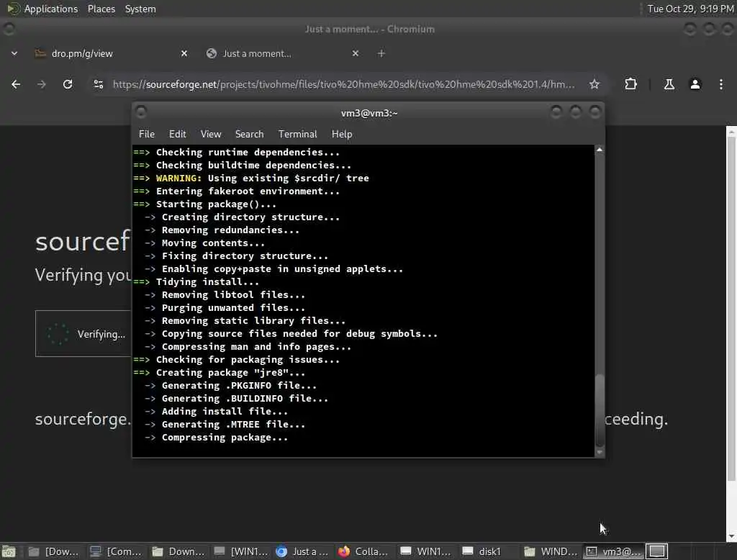Click the show desktop icon in taskbar

tap(9, 551)
